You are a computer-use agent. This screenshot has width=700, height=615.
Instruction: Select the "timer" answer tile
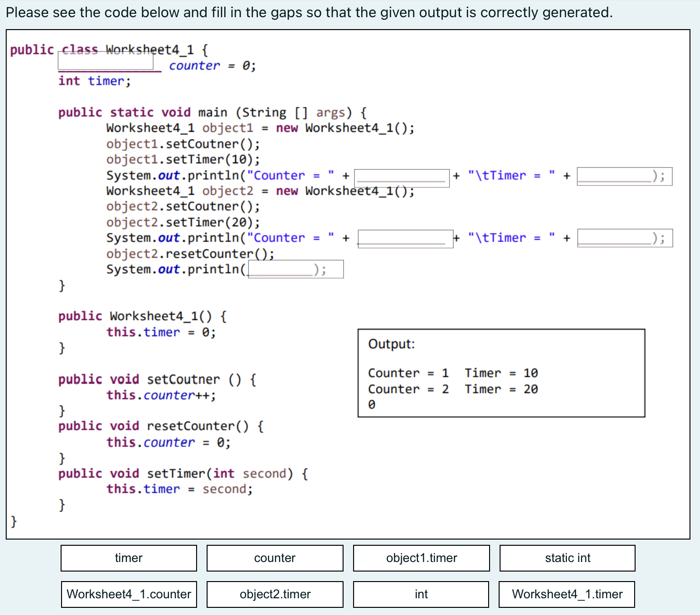point(128,558)
